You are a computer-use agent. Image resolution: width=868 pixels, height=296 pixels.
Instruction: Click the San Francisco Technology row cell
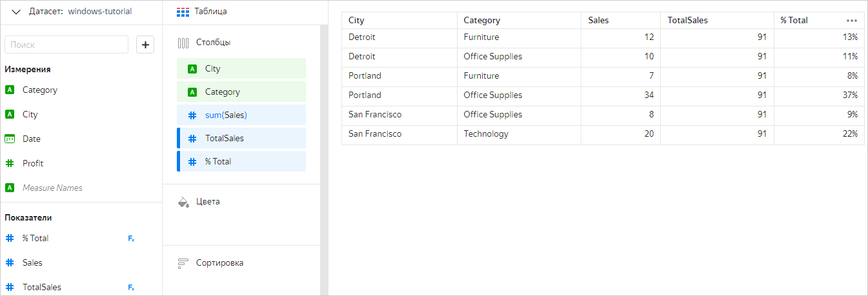click(x=485, y=134)
